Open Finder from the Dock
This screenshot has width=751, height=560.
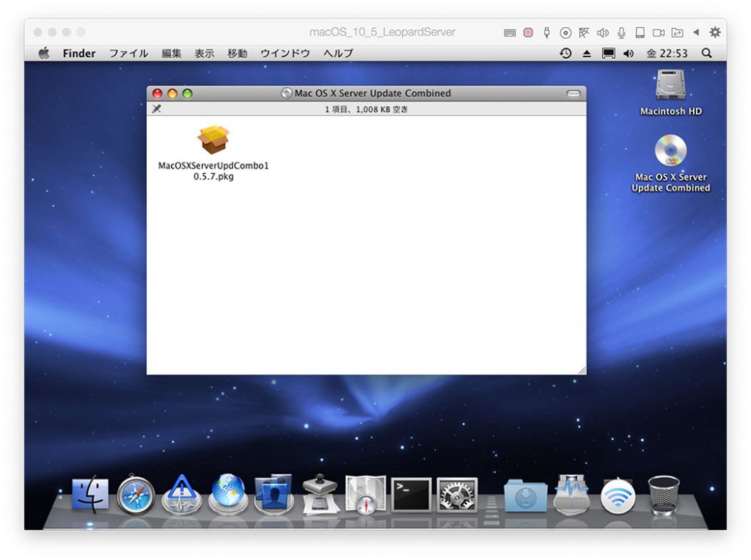pyautogui.click(x=90, y=495)
